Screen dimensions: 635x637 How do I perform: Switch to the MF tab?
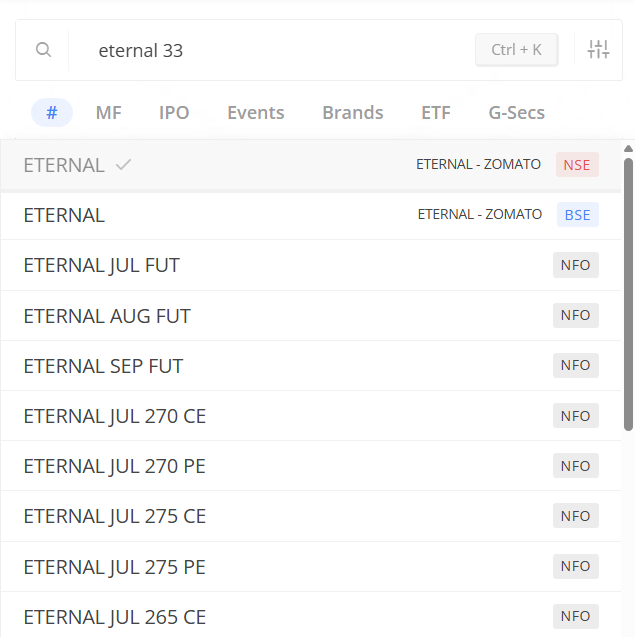tap(109, 113)
